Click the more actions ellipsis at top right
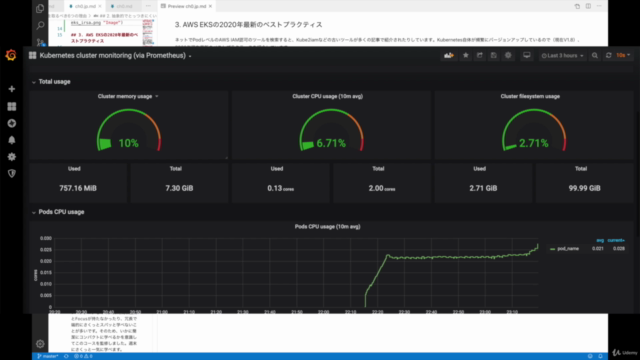This screenshot has width=640, height=360. coord(599,6)
